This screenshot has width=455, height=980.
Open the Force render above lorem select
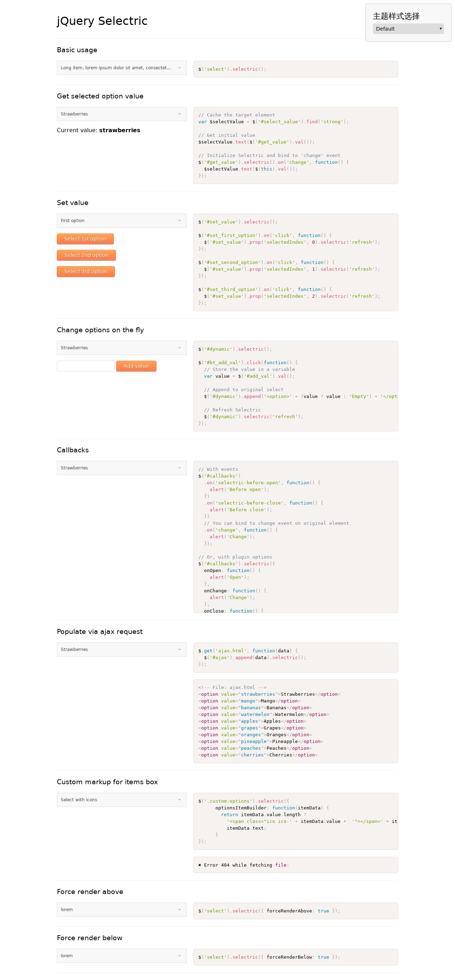pos(121,910)
